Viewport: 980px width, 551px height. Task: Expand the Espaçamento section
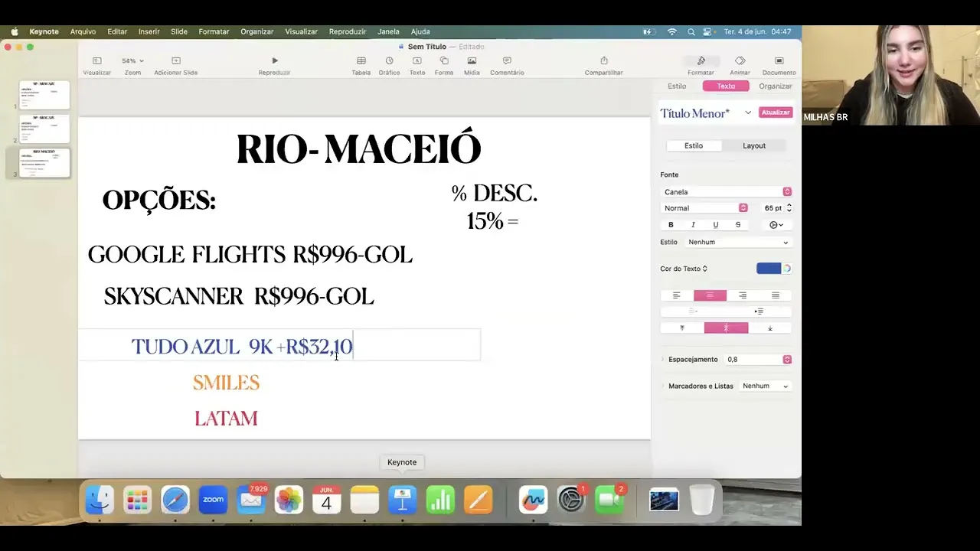click(663, 360)
